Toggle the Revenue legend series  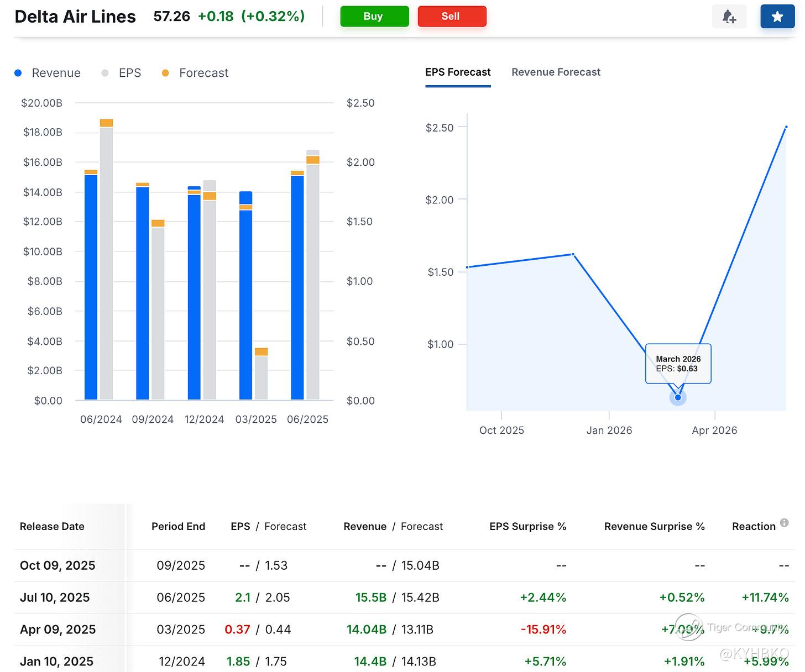click(x=48, y=73)
